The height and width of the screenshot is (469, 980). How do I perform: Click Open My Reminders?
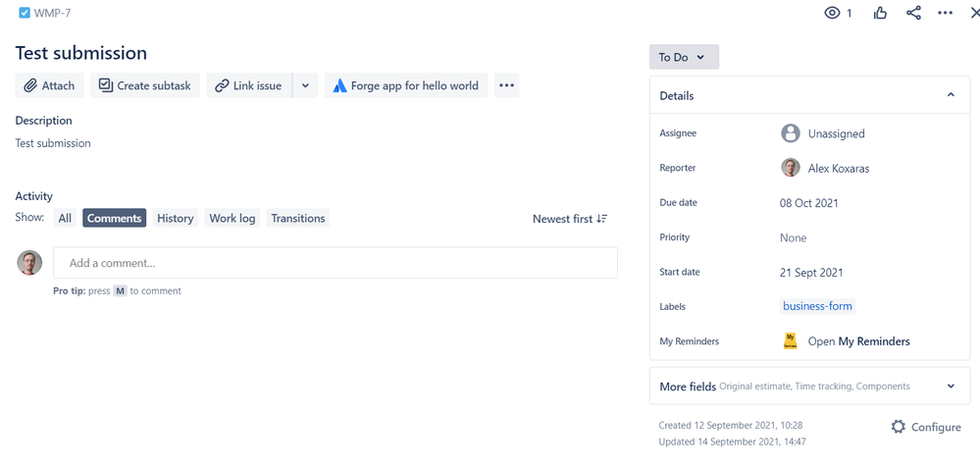[858, 341]
